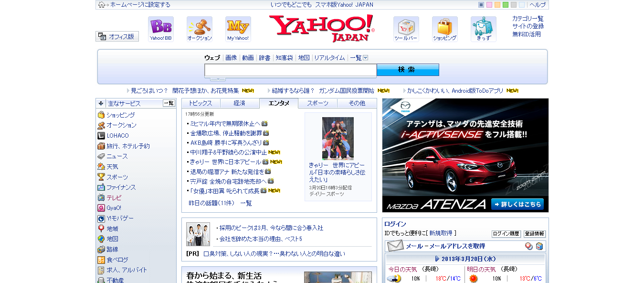Select the リアルタイム search category
The width and height of the screenshot is (644, 283).
point(329,58)
